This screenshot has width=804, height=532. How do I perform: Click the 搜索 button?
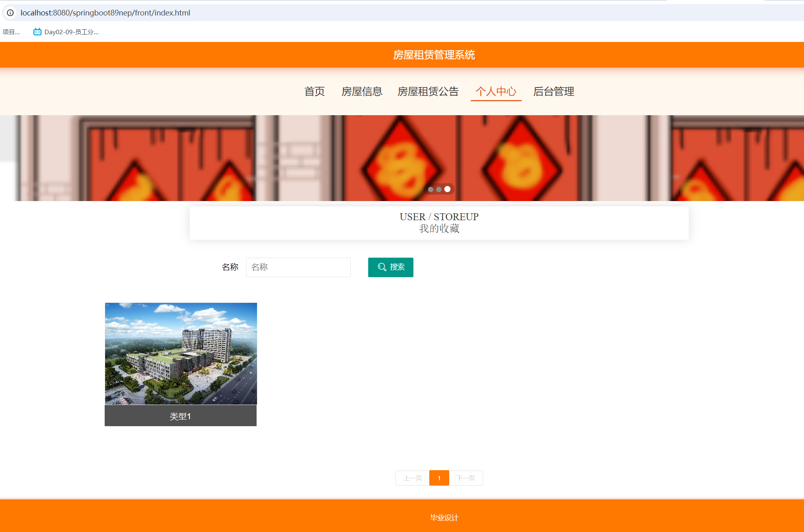(x=390, y=267)
